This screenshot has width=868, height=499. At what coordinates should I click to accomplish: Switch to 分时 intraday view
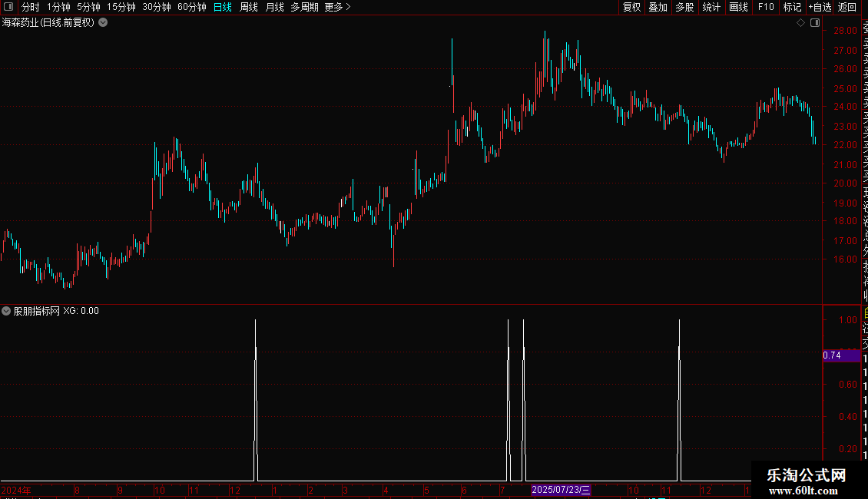[x=31, y=7]
